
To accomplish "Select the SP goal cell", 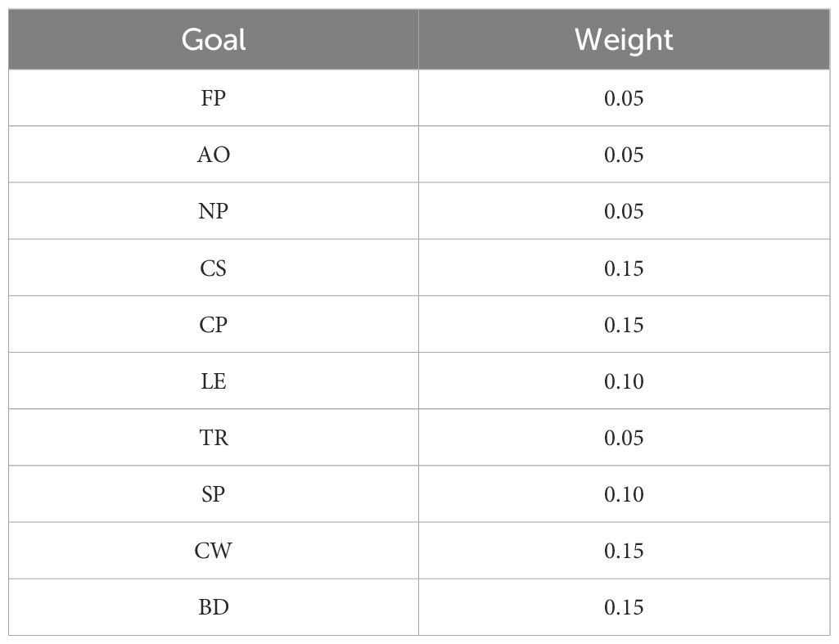I will pyautogui.click(x=214, y=494).
